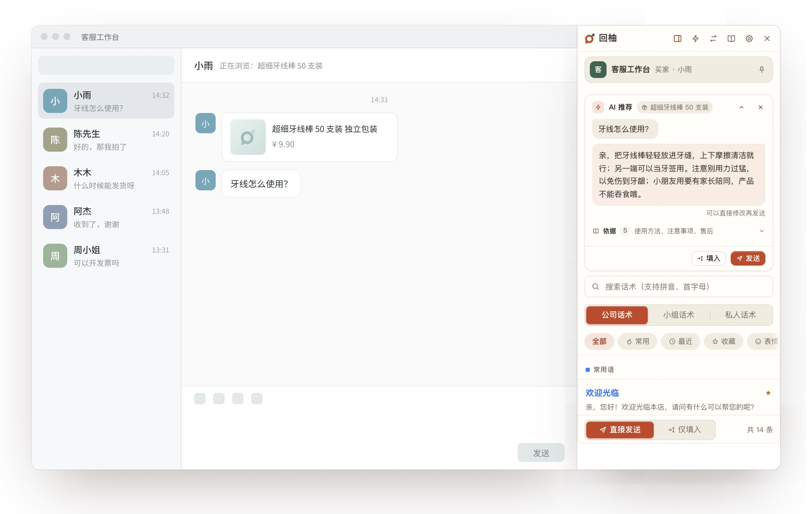This screenshot has width=812, height=514.
Task: Click the 回柚 logo icon
Action: tap(589, 38)
